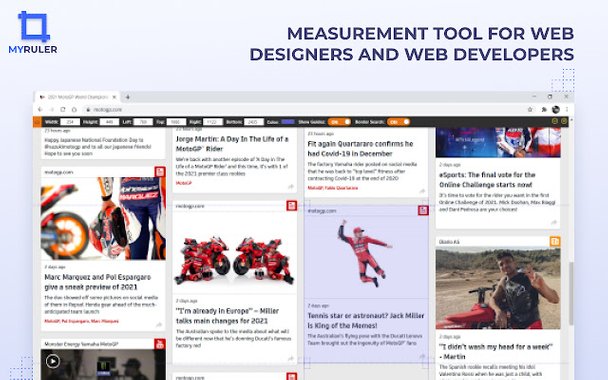Share the Miller Europe article via arrow icon
Screen dimensions: 608x380
click(291, 359)
